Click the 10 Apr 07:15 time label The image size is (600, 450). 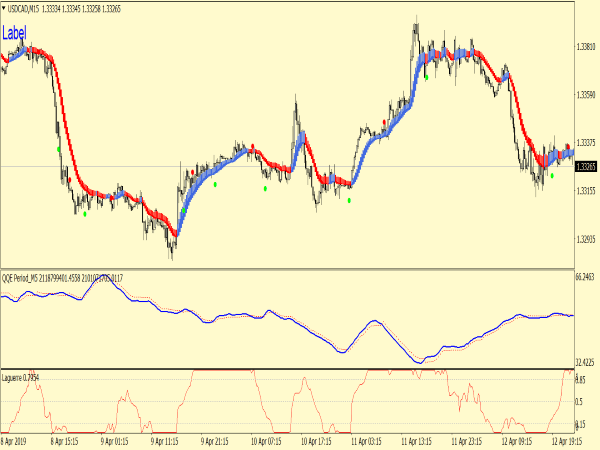(266, 441)
